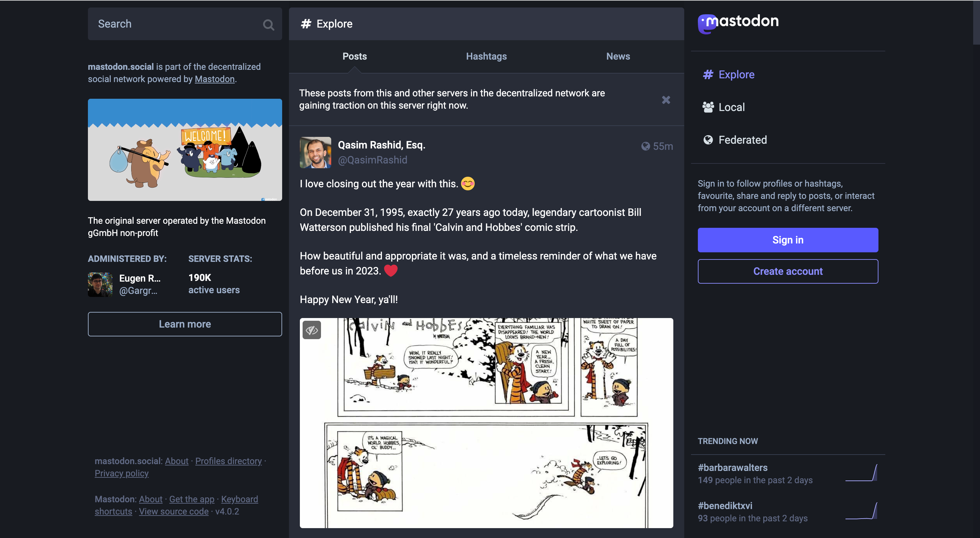Dismiss the trending posts info banner
Screen dimensions: 980x538
(666, 100)
